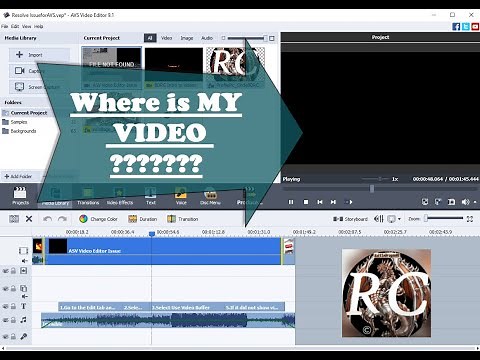Fit the timeline to window with the zoom-fit icon
The image size is (480, 360).
(470, 219)
